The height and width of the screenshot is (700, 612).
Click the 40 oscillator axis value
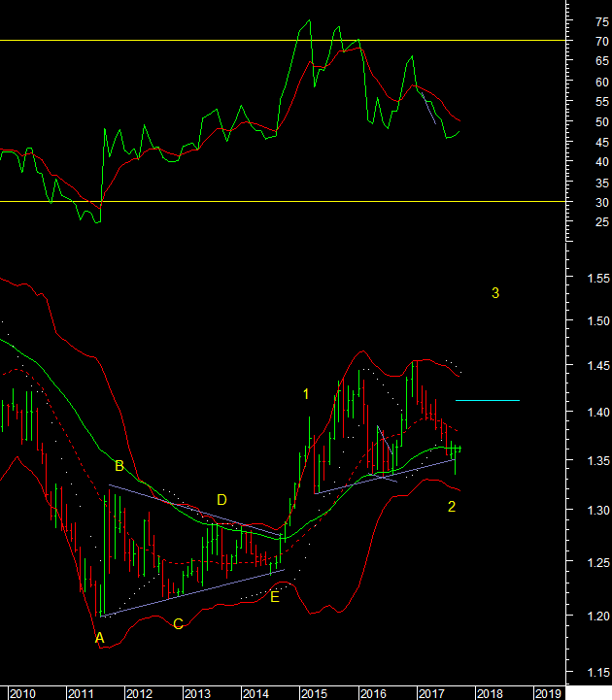point(602,162)
